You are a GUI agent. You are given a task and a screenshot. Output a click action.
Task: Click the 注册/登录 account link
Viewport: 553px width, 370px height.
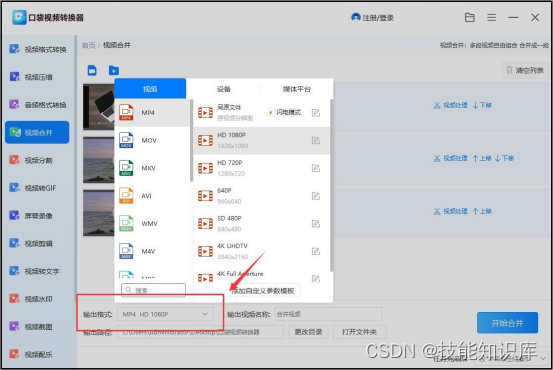coord(372,17)
